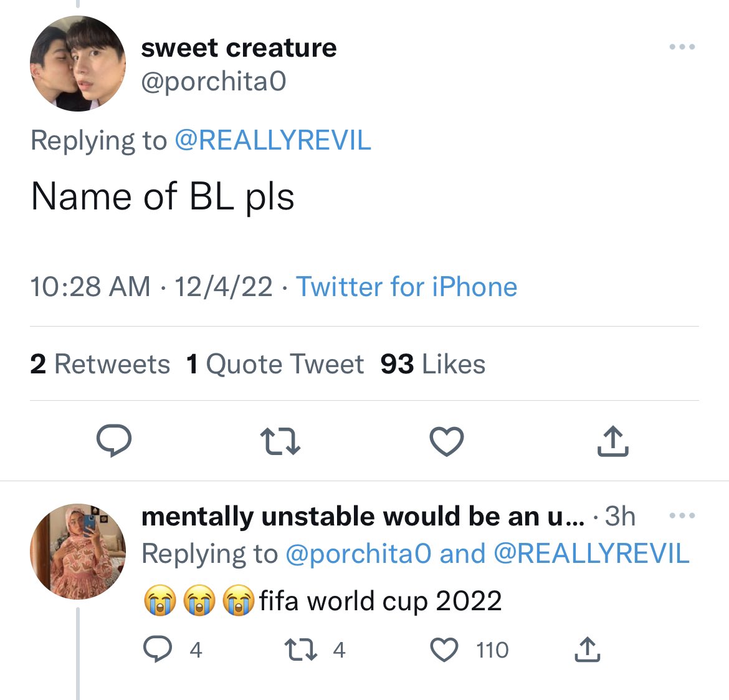Open the @porchita0 mention in the reply
The height and width of the screenshot is (700, 729).
pyautogui.click(x=358, y=554)
